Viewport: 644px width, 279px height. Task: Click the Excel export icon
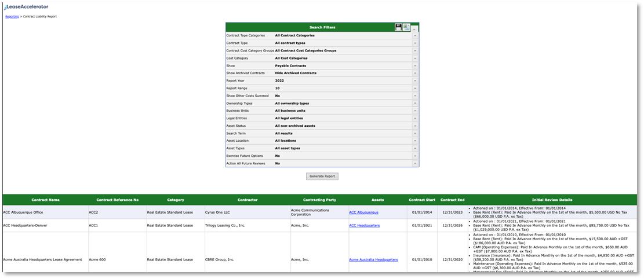[x=406, y=27]
